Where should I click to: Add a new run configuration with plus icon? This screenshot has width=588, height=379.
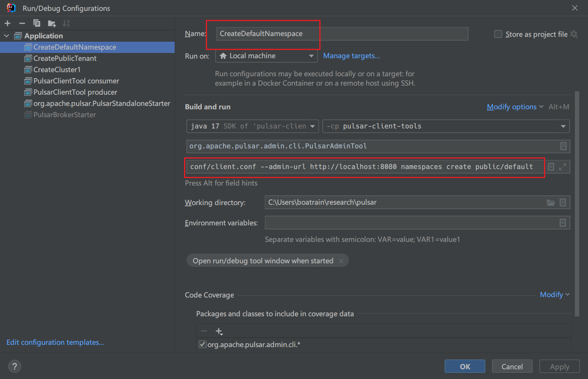tap(8, 23)
